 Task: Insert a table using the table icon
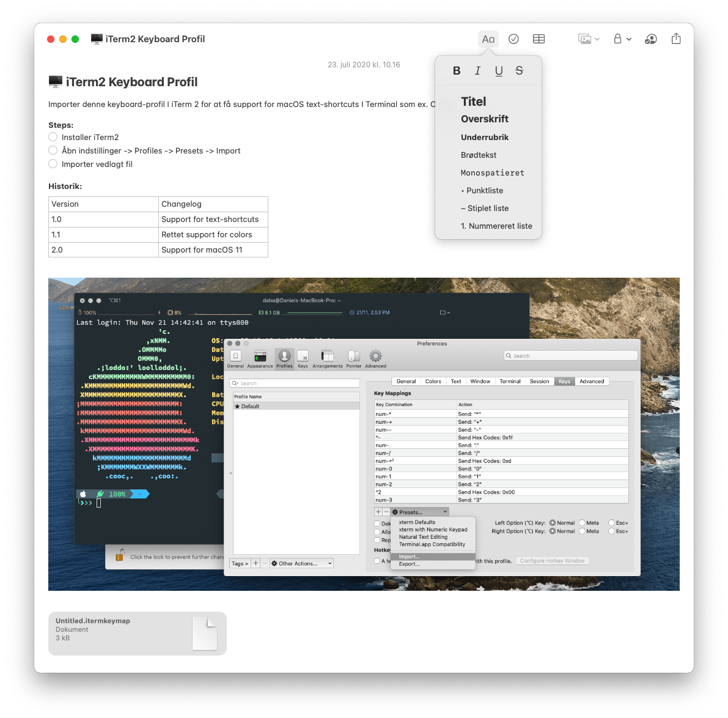[539, 39]
